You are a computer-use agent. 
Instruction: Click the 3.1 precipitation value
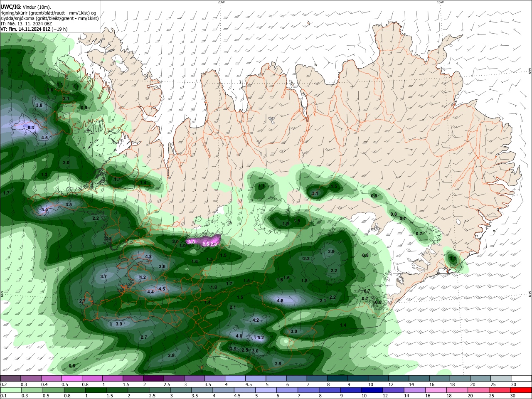315,193
